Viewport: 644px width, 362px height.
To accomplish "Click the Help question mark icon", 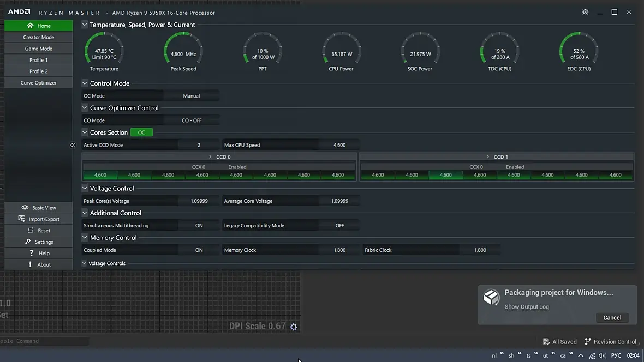I will 31,253.
